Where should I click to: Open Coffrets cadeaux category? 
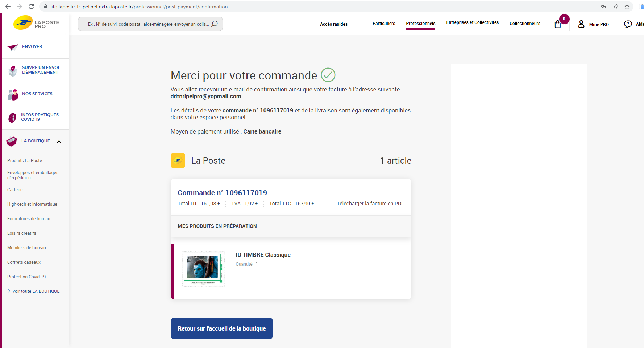24,262
